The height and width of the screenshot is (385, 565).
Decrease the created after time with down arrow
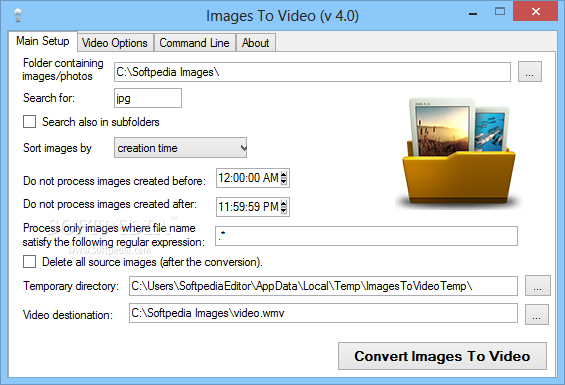click(284, 210)
